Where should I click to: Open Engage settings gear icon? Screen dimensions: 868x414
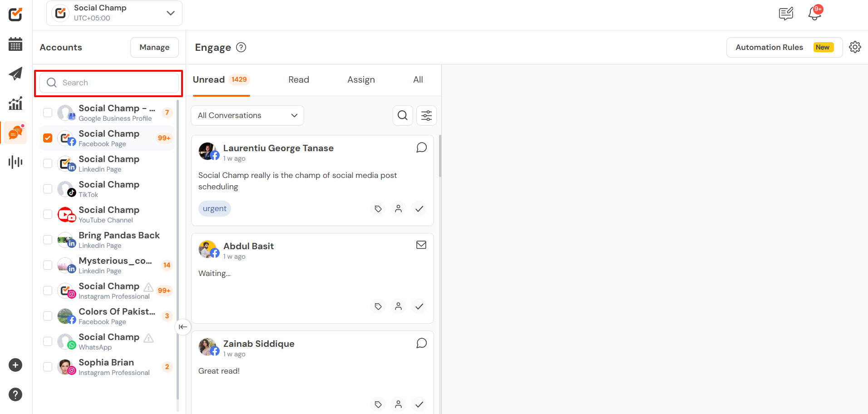855,47
